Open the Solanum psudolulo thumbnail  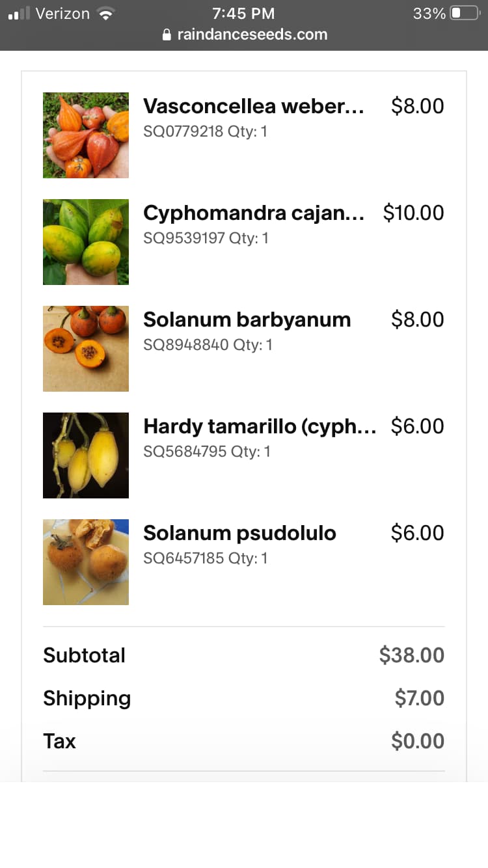click(86, 562)
